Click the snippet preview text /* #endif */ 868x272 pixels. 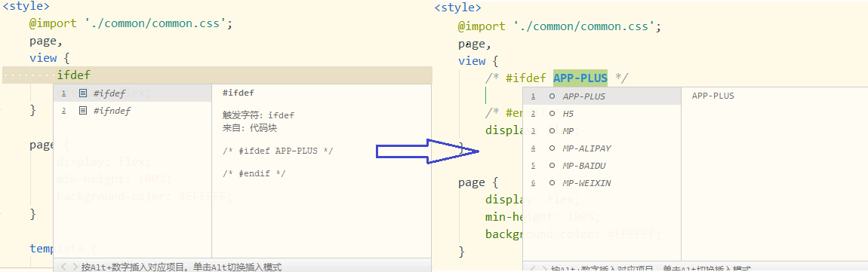point(254,173)
